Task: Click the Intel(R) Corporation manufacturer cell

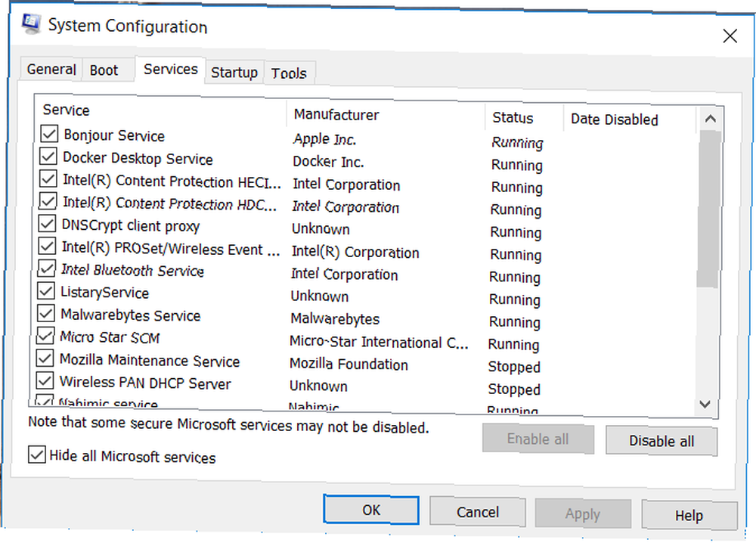Action: tap(355, 252)
